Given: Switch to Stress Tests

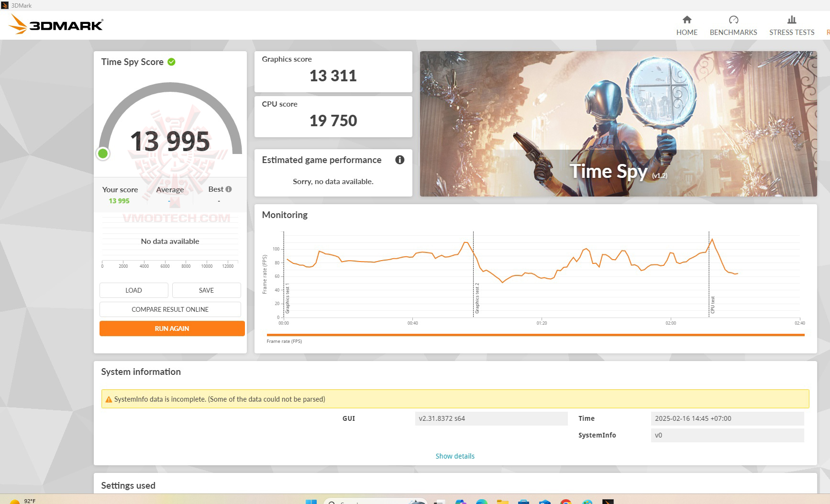Looking at the screenshot, I should point(792,25).
